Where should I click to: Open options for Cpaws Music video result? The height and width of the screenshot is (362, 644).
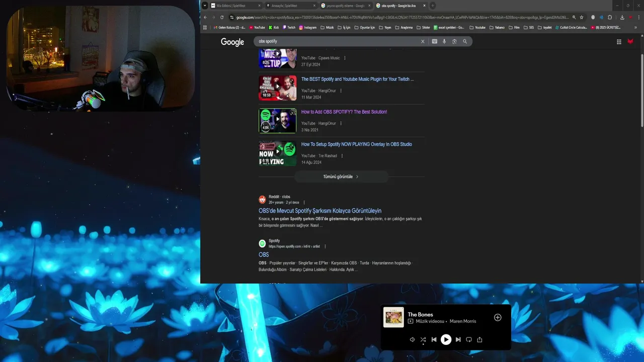coord(345,58)
